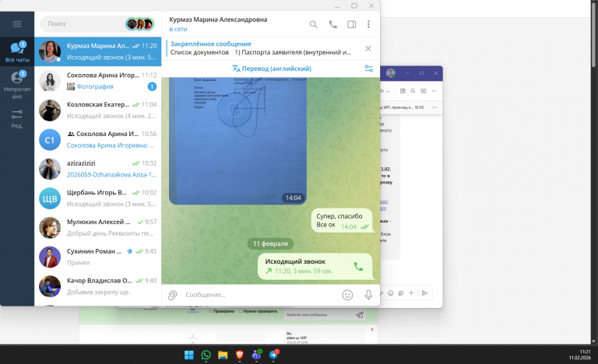Screen dimensions: 598x364
Task: Check the 'Проверено' checkbox in browser page
Action: coord(210,311)
